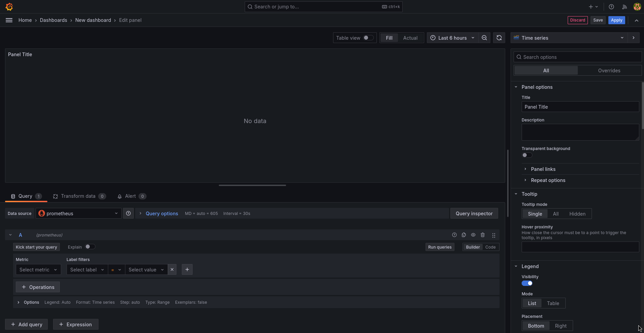
Task: Click the refresh dashboard icon
Action: point(499,38)
